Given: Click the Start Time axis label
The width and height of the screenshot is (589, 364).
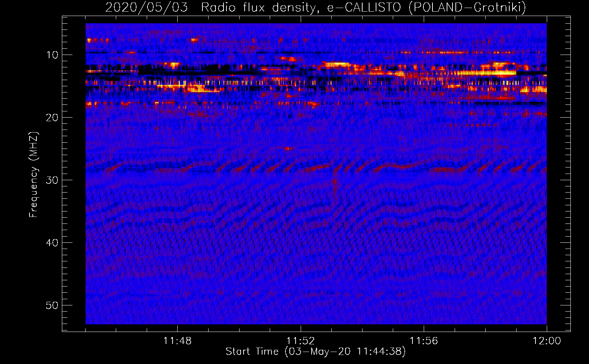Looking at the screenshot, I should tap(316, 352).
